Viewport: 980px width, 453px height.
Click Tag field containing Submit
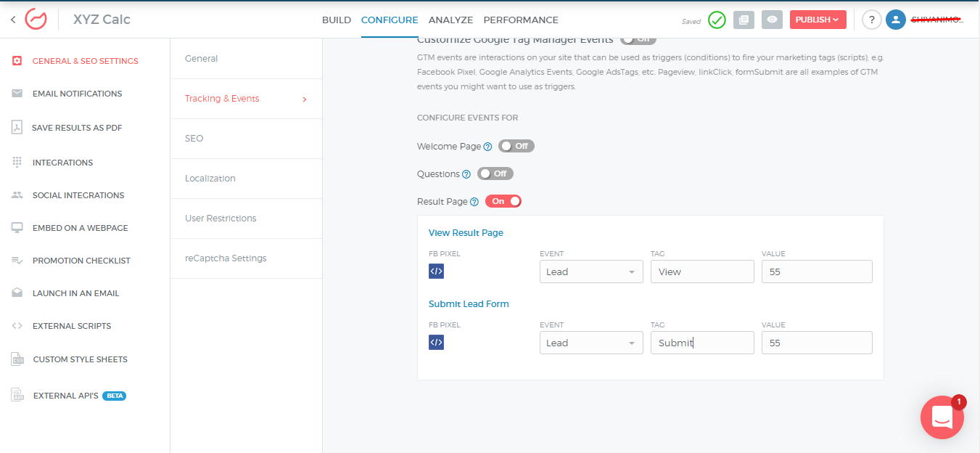tap(702, 343)
